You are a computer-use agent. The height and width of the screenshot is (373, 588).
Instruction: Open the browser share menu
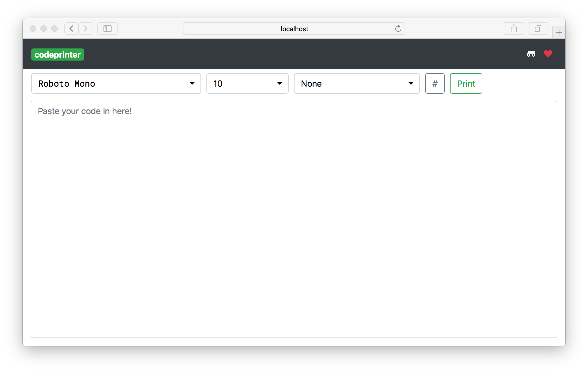pyautogui.click(x=514, y=29)
